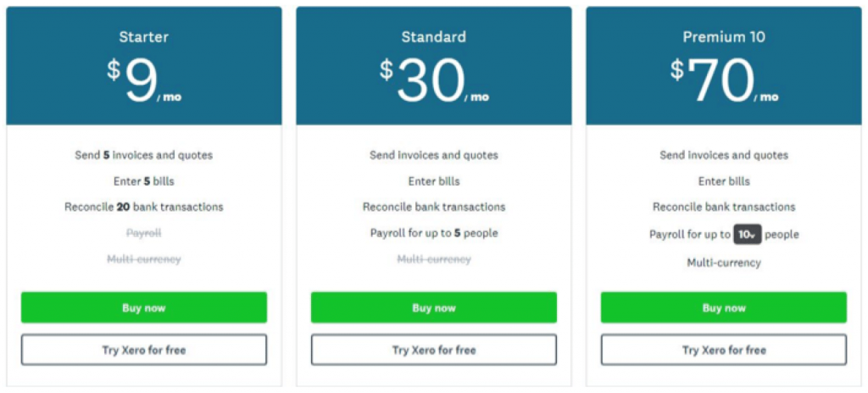Select Try Xero for free on Standard
Viewport: 868px width, 393px height.
pos(433,350)
